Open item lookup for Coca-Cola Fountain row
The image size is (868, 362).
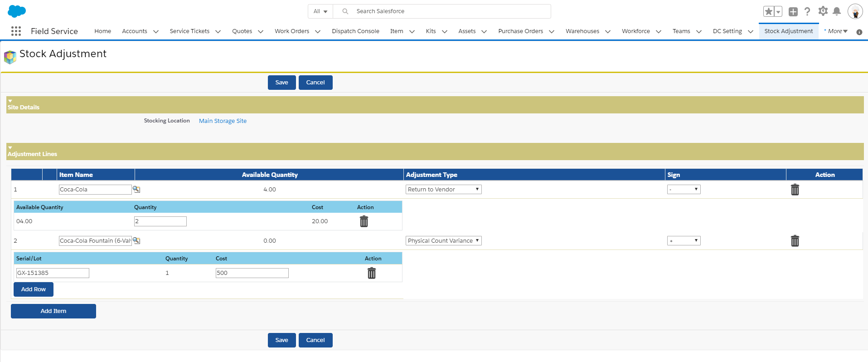[x=136, y=240]
